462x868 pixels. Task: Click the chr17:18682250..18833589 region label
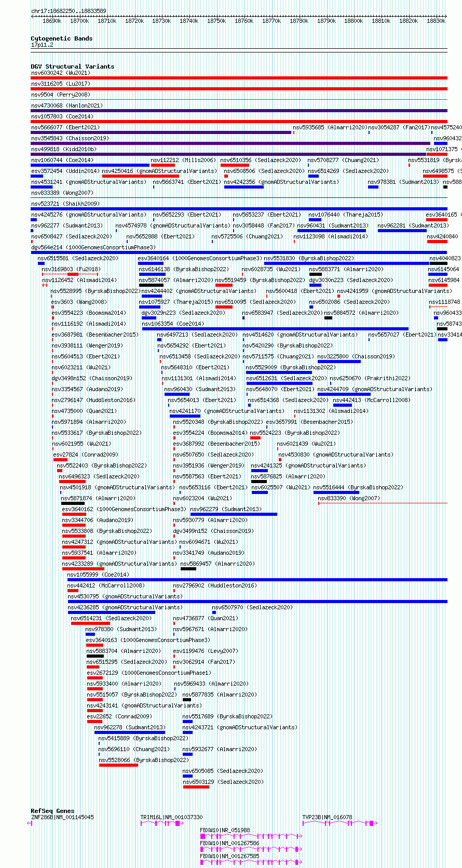click(x=69, y=11)
